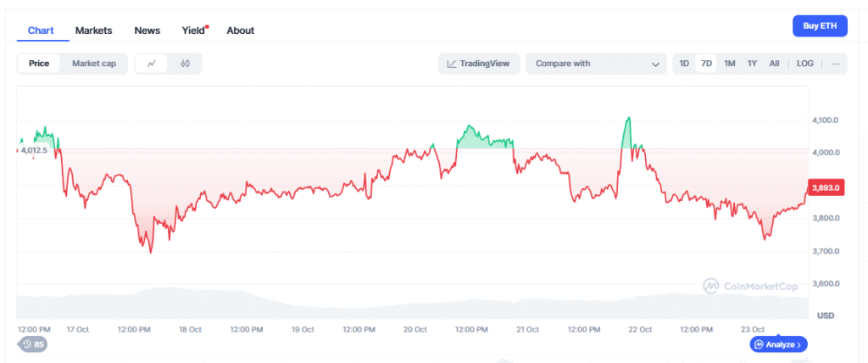Toggle the Price view

pyautogui.click(x=39, y=64)
